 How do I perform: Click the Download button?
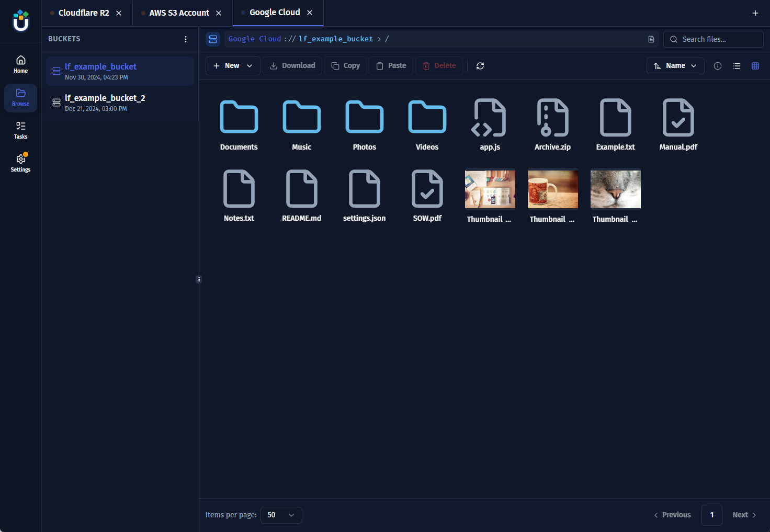[292, 65]
